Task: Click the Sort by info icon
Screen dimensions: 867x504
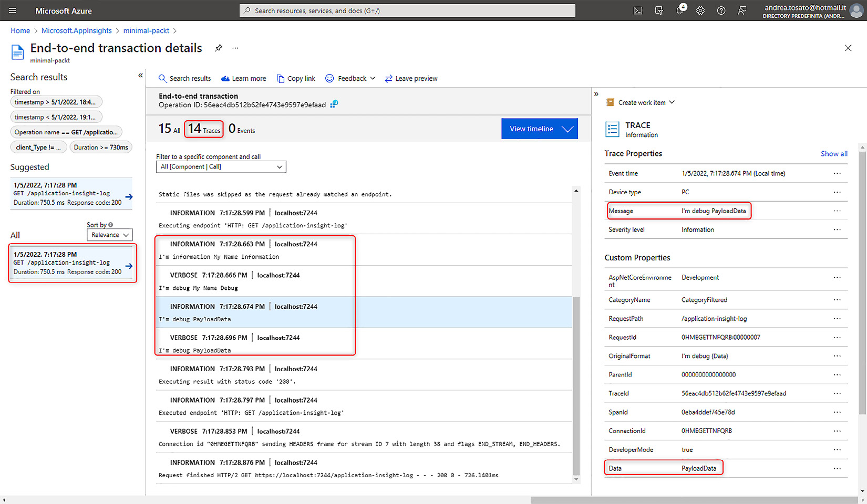Action: point(110,225)
